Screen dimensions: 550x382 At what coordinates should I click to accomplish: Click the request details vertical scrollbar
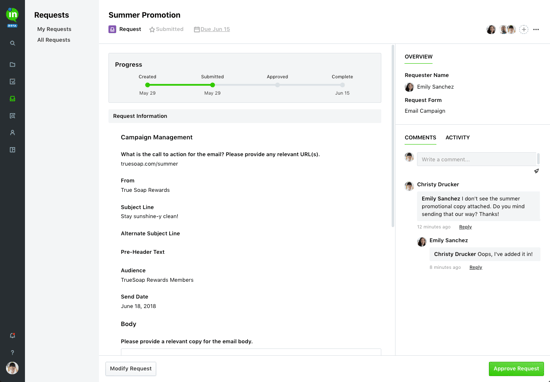click(x=393, y=136)
